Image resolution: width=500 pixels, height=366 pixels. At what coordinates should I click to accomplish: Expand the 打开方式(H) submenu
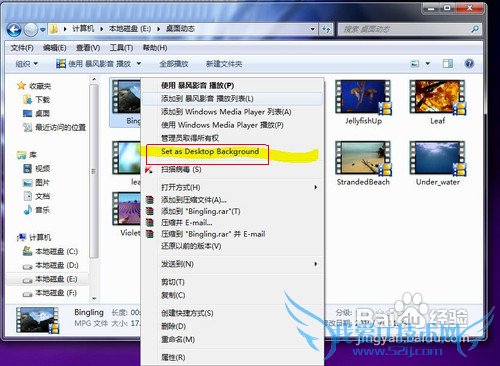[233, 187]
